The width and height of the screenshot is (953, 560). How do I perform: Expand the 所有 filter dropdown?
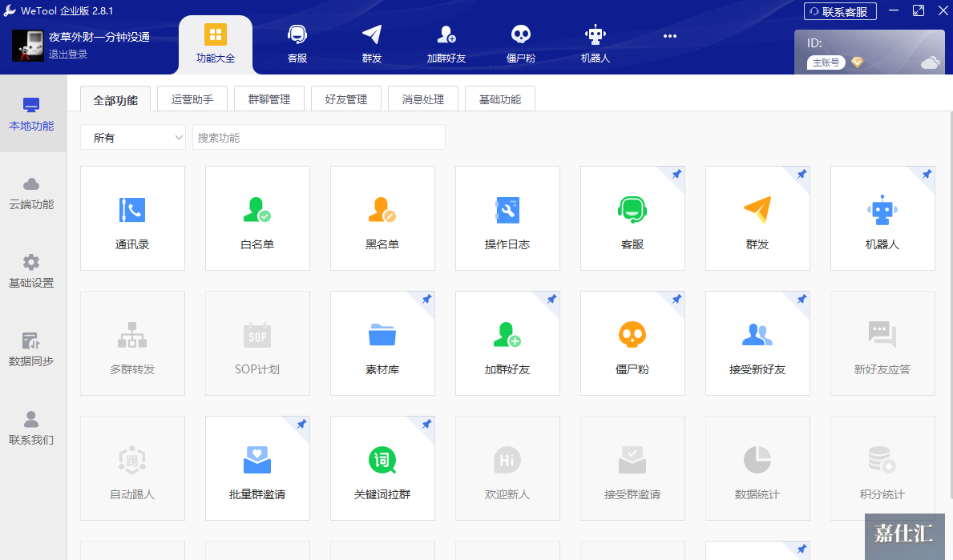[133, 138]
